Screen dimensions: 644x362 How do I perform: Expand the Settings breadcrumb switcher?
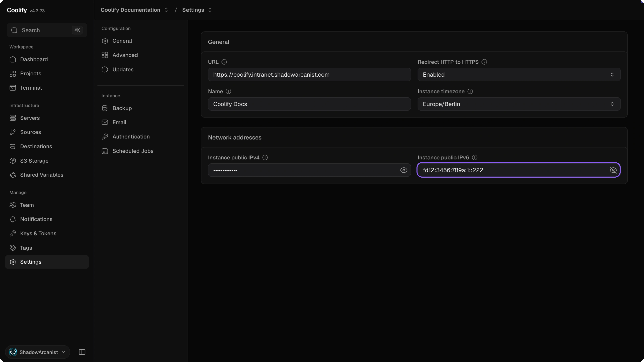click(210, 10)
